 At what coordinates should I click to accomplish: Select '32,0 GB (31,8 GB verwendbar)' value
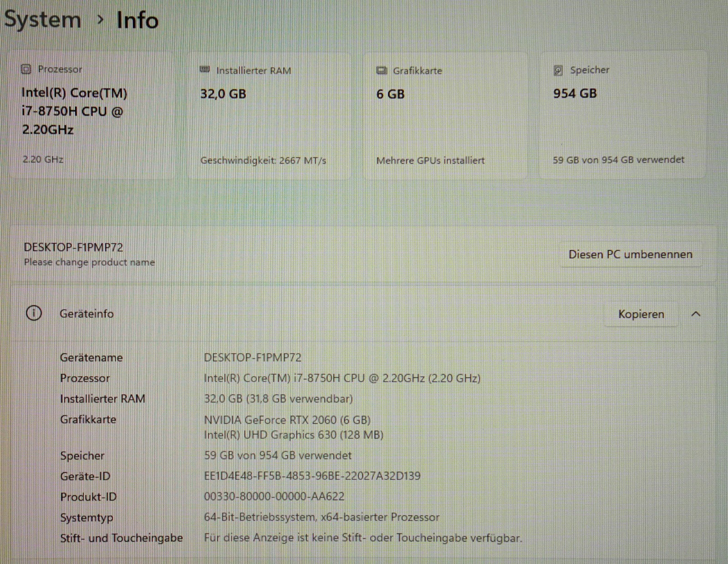[278, 399]
